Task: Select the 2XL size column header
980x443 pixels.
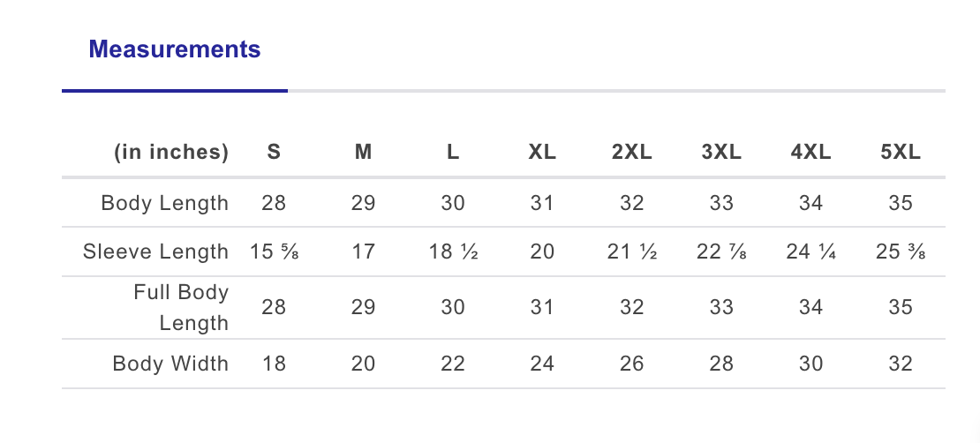Action: [632, 152]
